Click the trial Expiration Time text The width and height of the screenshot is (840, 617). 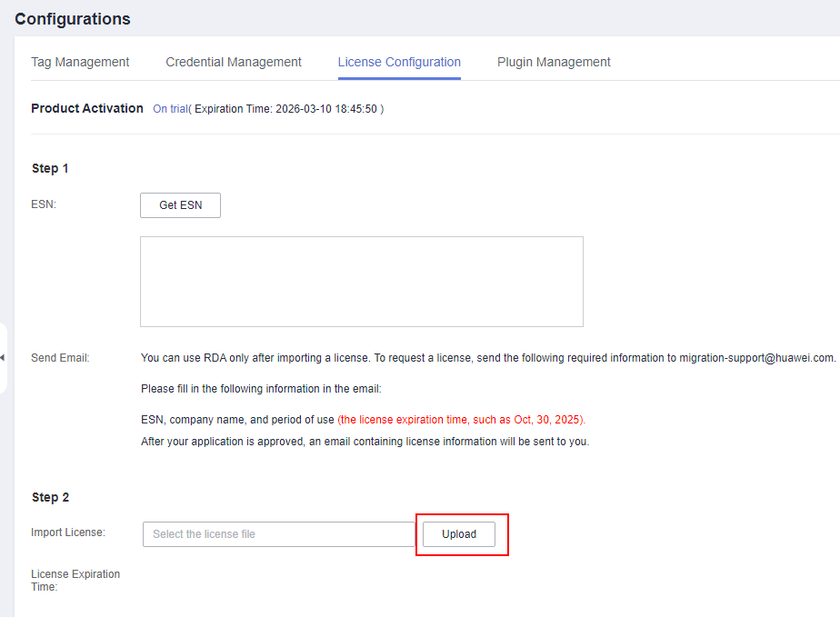point(288,109)
